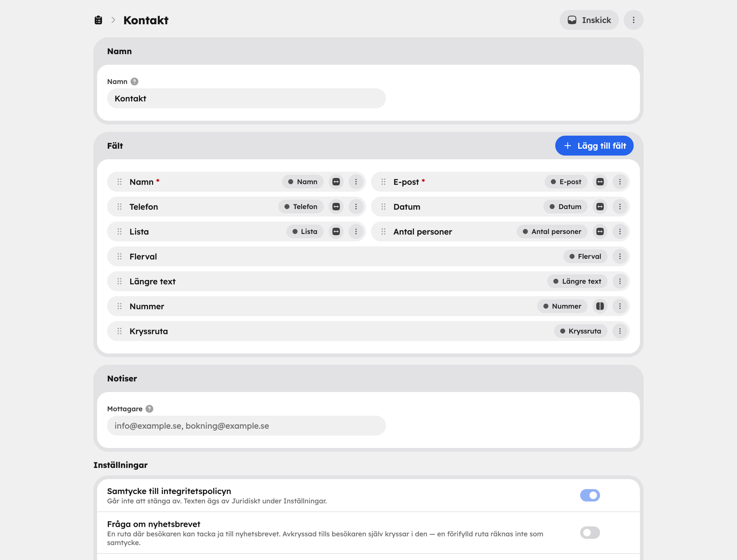Click the Lägg till fält button
The height and width of the screenshot is (560, 737).
pos(594,146)
